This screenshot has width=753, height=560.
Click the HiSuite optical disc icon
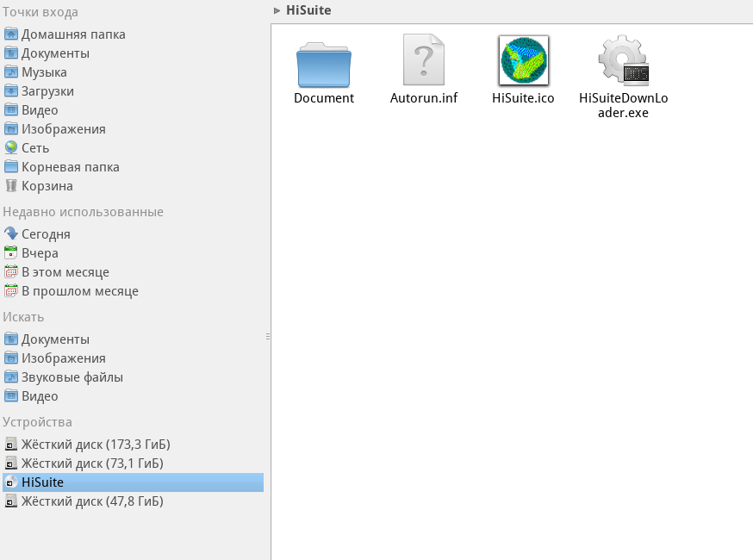(x=11, y=482)
